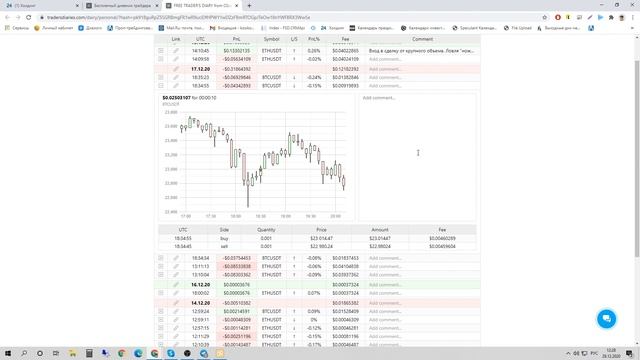
Task: Open a new browser tab
Action: pyautogui.click(x=249, y=6)
